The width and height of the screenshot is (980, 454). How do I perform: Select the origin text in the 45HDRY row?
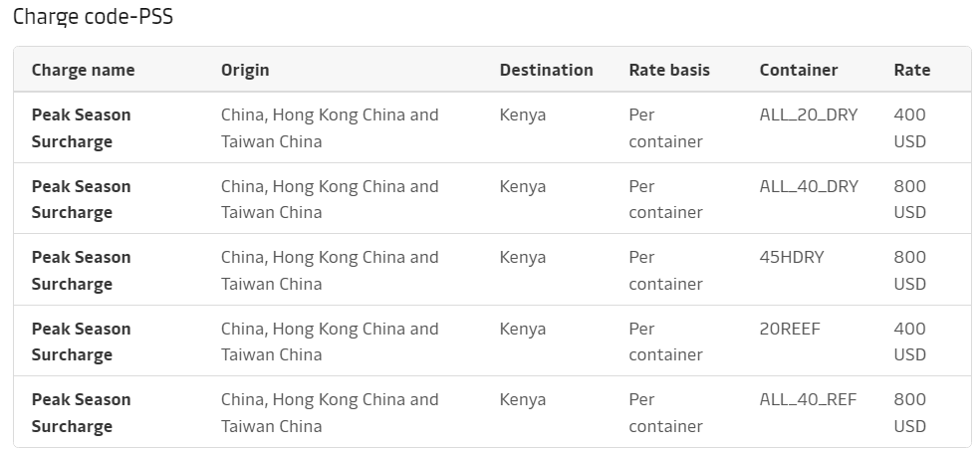point(330,271)
